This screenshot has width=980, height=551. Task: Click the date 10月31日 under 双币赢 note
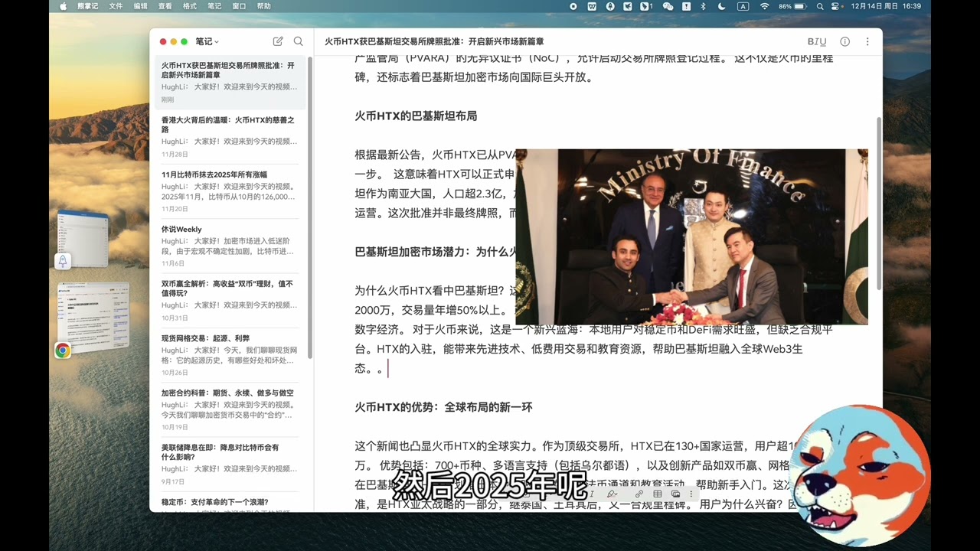click(175, 318)
